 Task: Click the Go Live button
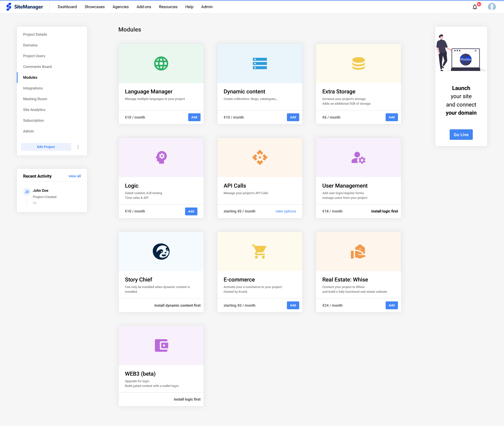pos(461,135)
